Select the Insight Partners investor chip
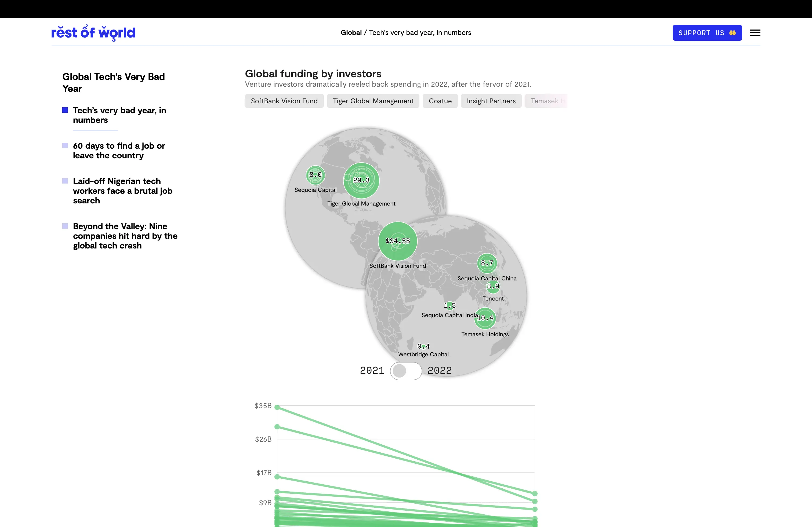 pos(491,101)
